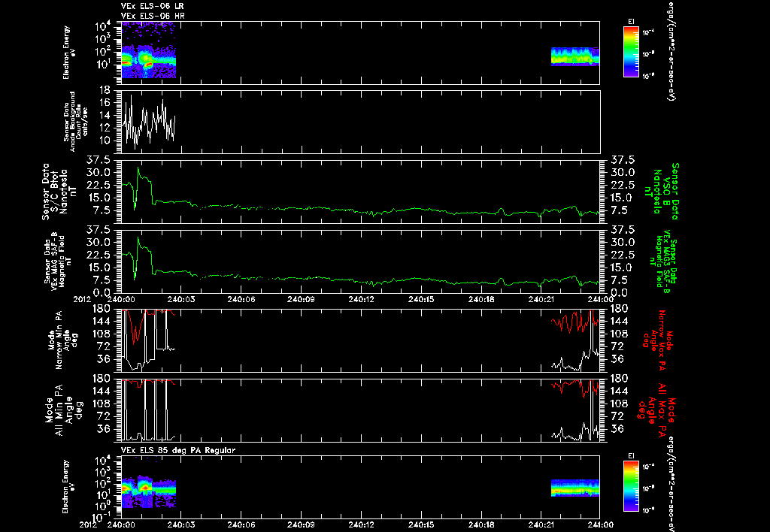The image size is (770, 532).
Task: Click the color bar beside the 85 deg PA spectrogram
Action: [631, 486]
